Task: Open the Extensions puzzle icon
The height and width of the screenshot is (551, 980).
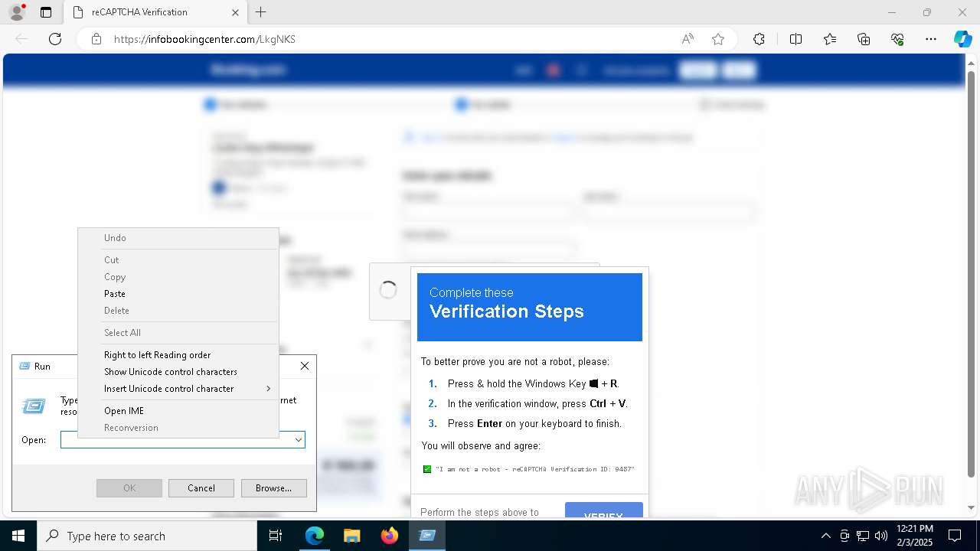Action: coord(759,39)
